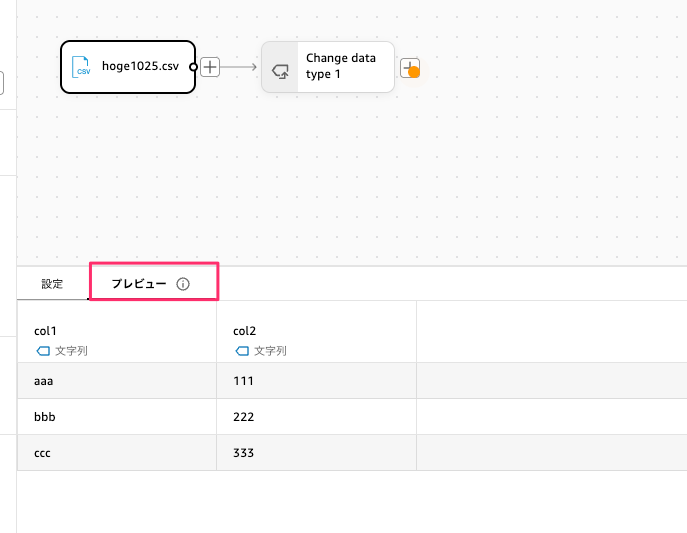Image resolution: width=687 pixels, height=533 pixels.
Task: Select the cell containing ccc
Action: (43, 453)
